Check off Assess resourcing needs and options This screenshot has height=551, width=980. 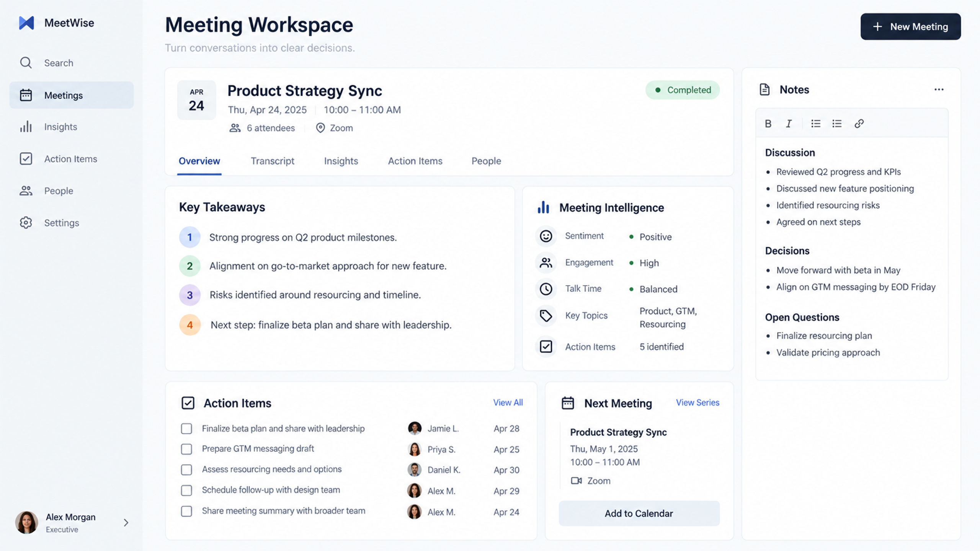[x=186, y=470]
